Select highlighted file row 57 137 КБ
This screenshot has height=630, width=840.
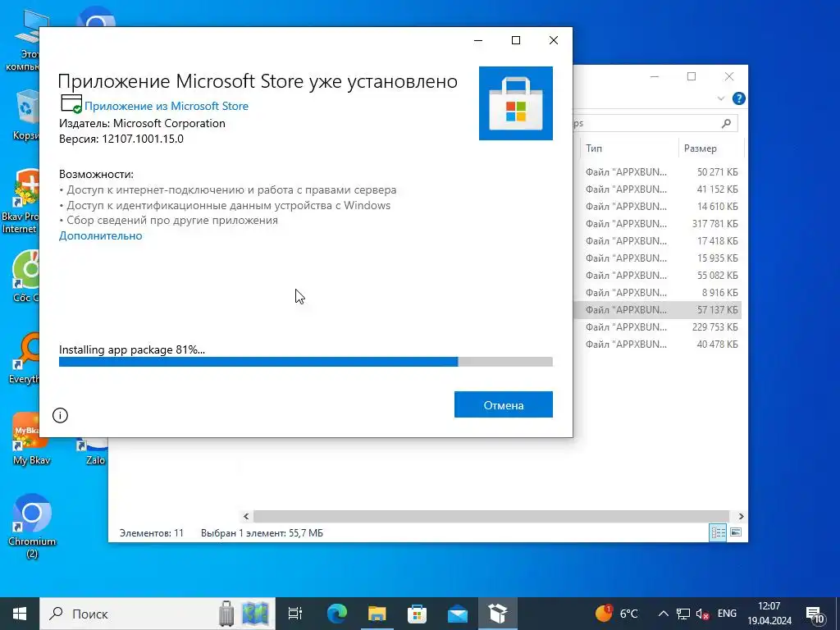(x=659, y=309)
